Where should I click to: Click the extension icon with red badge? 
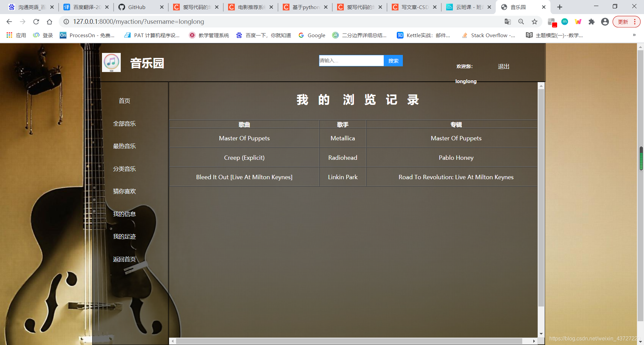point(552,22)
